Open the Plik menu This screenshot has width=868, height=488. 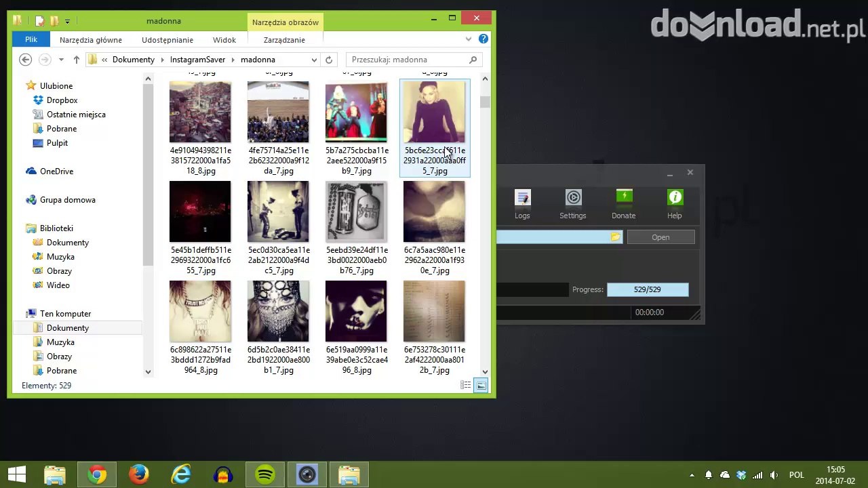click(31, 40)
